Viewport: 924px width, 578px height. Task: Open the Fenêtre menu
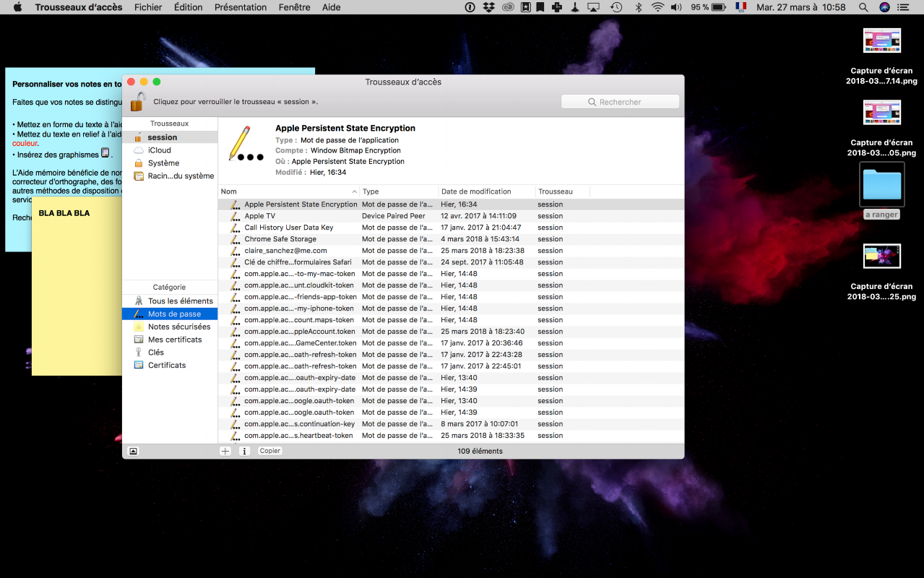click(295, 7)
